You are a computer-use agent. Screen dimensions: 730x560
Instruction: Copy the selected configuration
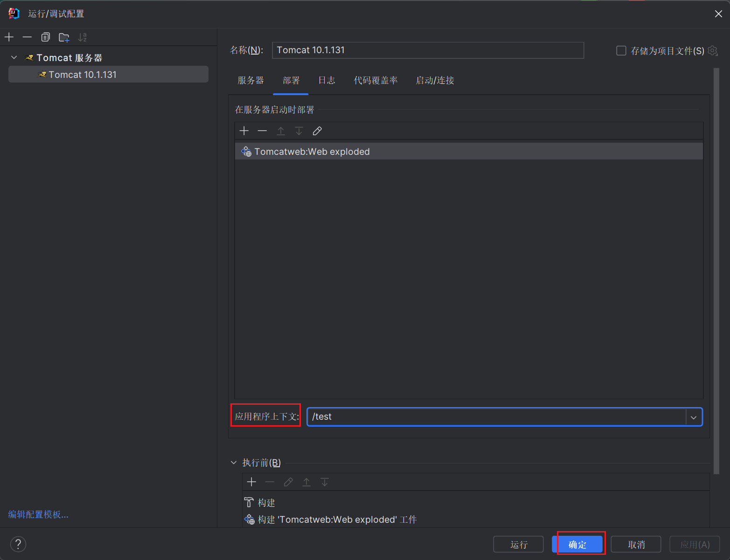[45, 37]
